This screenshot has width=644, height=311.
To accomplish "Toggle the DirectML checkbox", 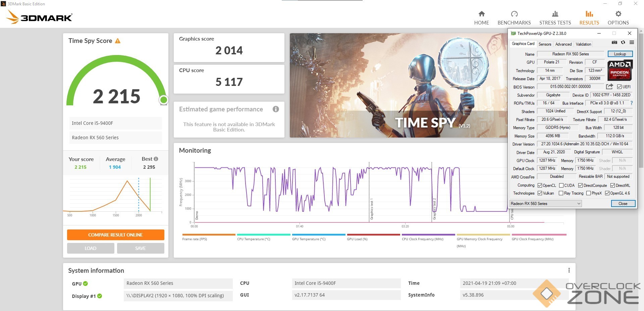I will (612, 186).
